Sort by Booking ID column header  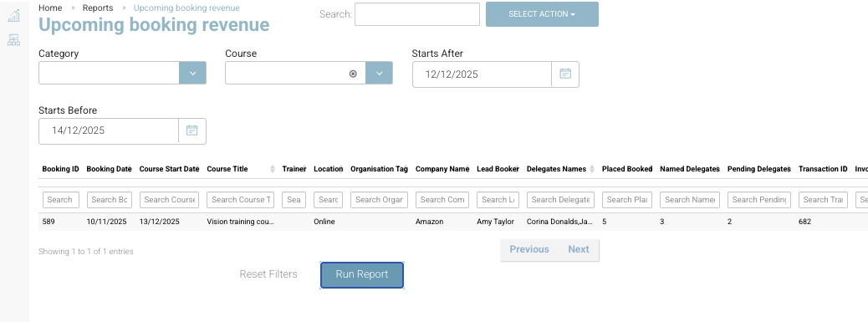point(61,169)
